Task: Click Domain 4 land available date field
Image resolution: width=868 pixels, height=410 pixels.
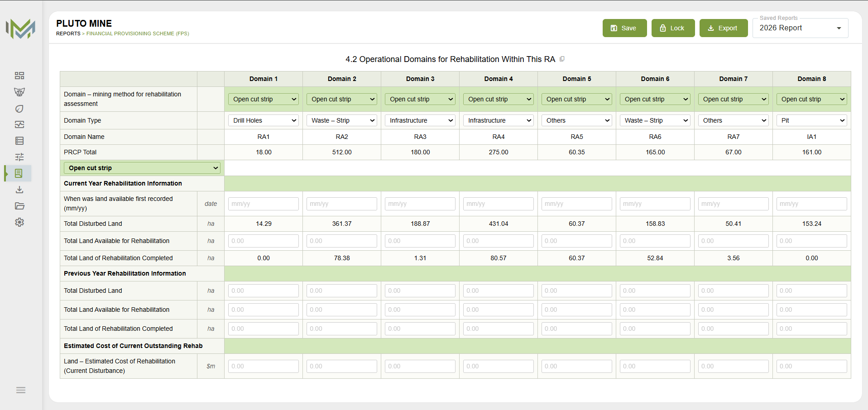Action: [x=499, y=204]
